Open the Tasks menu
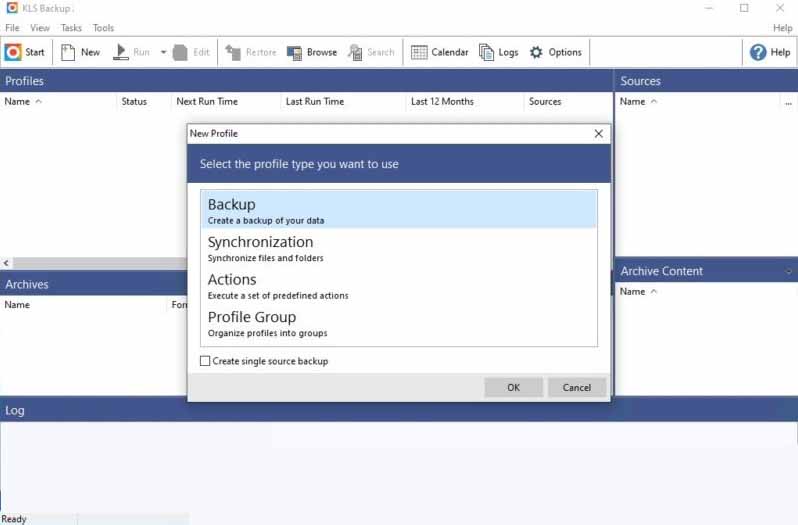The height and width of the screenshot is (525, 798). pyautogui.click(x=71, y=28)
